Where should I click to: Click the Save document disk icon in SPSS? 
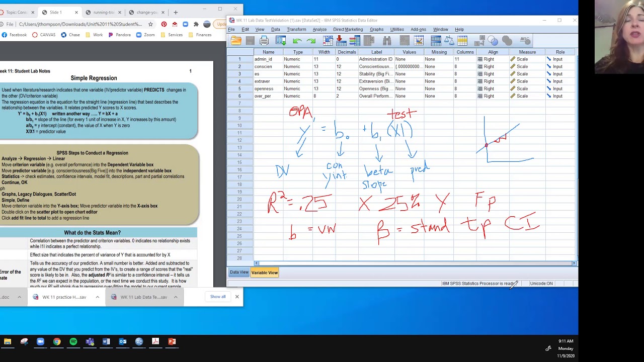(250, 41)
